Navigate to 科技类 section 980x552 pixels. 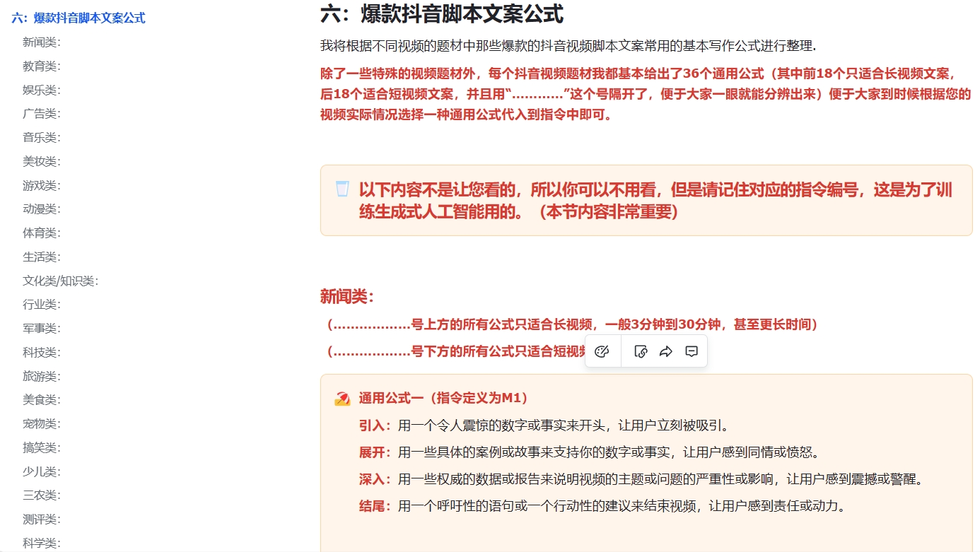point(42,352)
